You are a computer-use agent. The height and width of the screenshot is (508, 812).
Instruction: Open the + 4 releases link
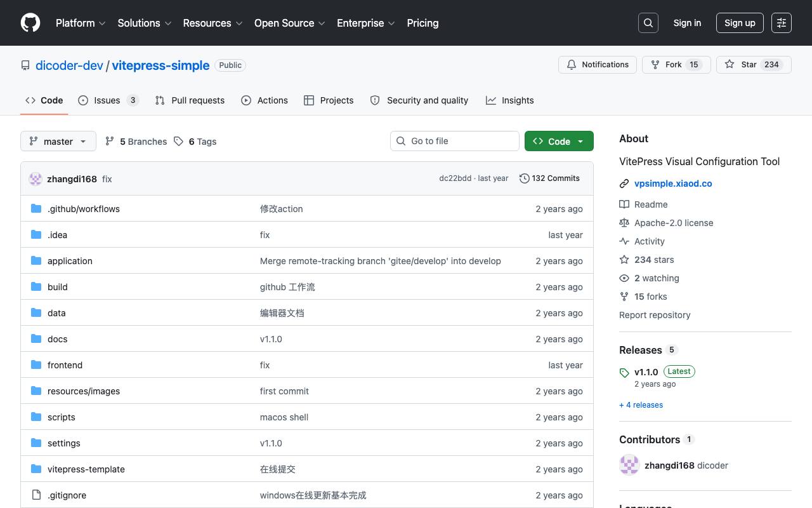click(641, 405)
